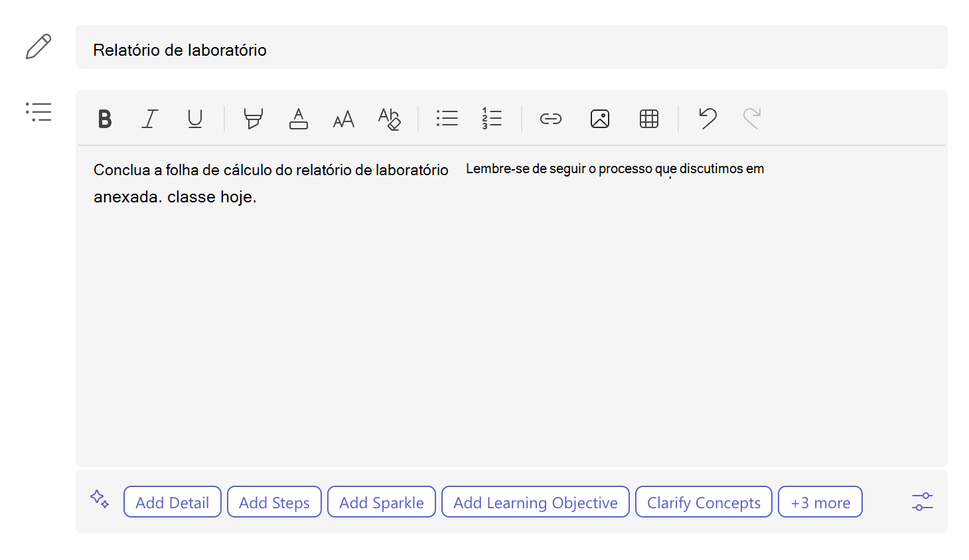The width and height of the screenshot is (969, 560).
Task: Toggle underline formatting
Action: tap(195, 119)
